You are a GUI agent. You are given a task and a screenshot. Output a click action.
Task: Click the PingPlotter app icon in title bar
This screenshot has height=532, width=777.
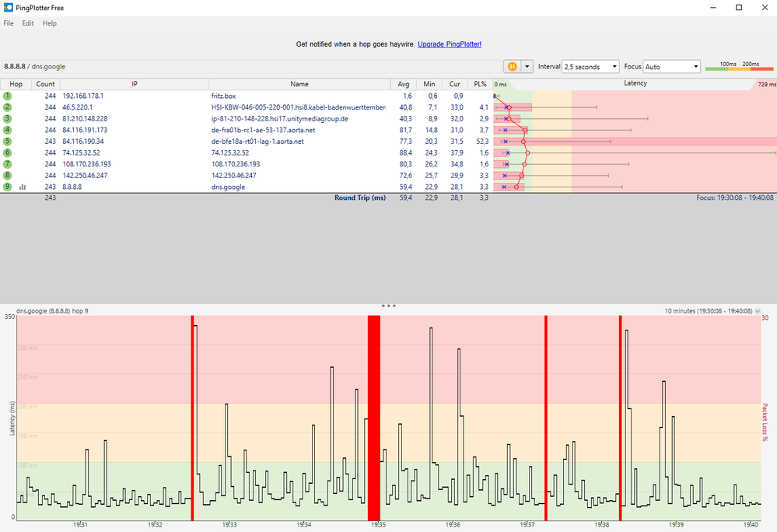coord(8,8)
